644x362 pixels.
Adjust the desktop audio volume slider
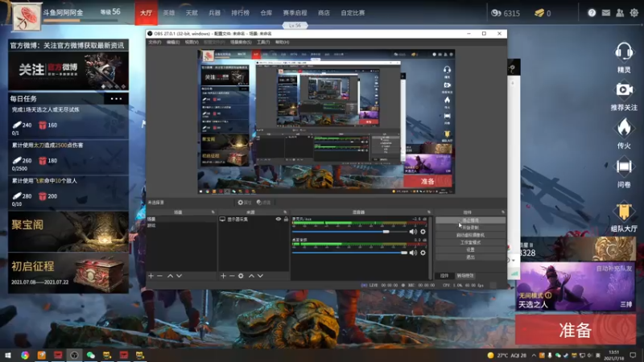pyautogui.click(x=349, y=253)
